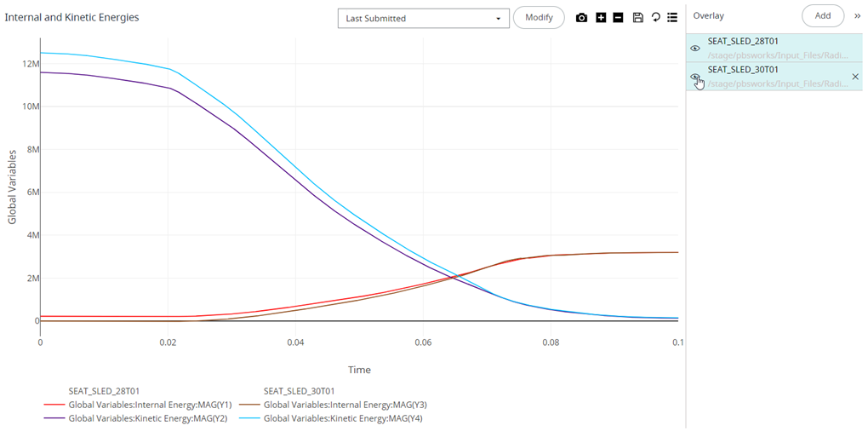Viewport: 868px width, 437px height.
Task: Click the plus zoom-in icon
Action: click(601, 18)
